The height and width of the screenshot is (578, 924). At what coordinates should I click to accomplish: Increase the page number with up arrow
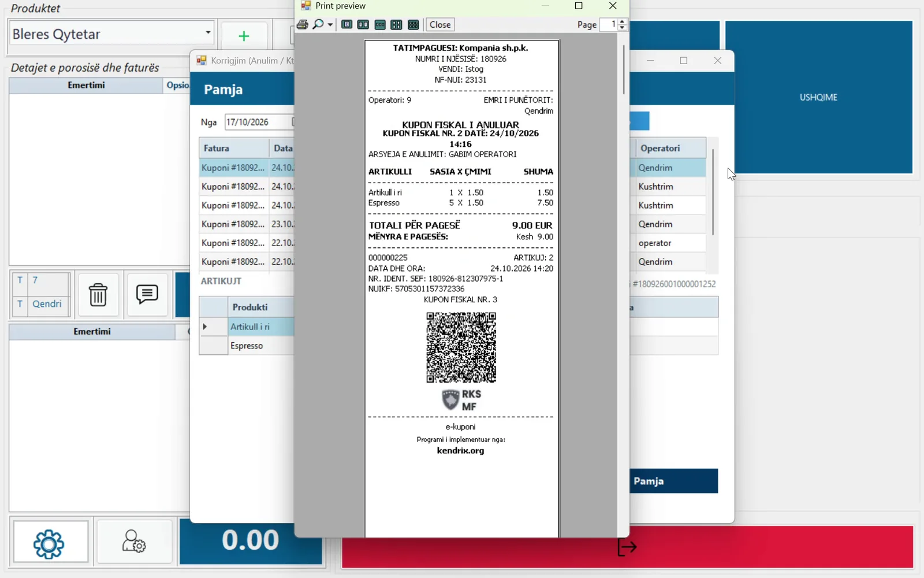623,21
